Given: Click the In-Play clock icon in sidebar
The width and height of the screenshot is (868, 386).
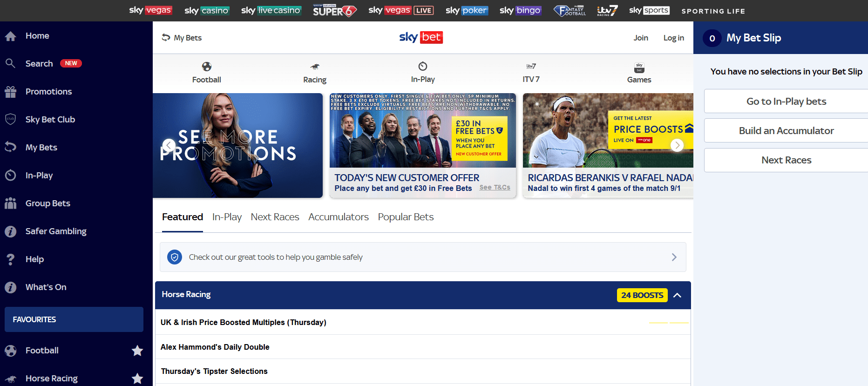Looking at the screenshot, I should coord(10,175).
